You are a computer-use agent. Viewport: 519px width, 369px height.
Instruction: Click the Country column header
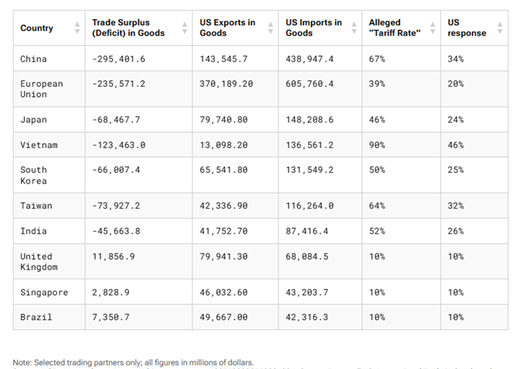click(37, 28)
